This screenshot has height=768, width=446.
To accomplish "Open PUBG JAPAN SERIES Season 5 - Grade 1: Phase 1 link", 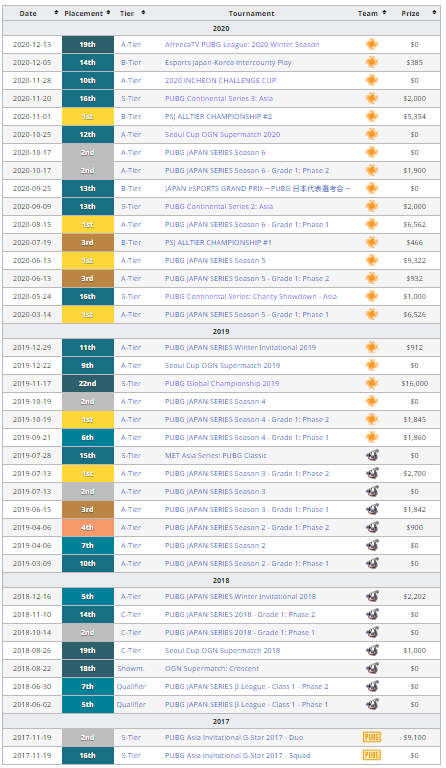I will click(247, 314).
